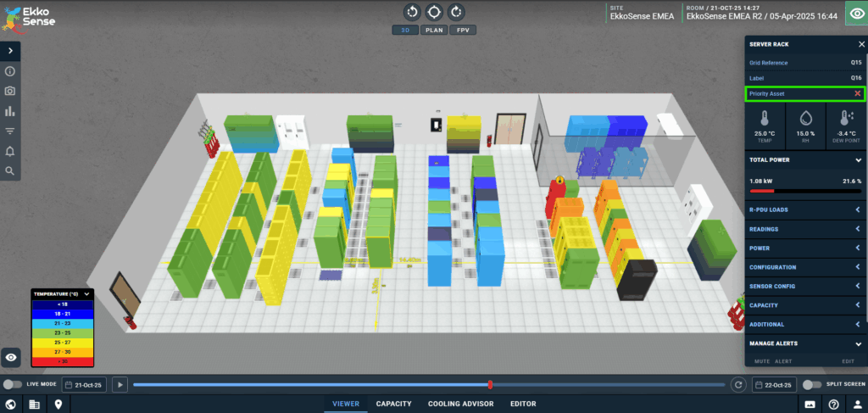868x413 pixels.
Task: Toggle the Split Screen switch
Action: point(812,384)
